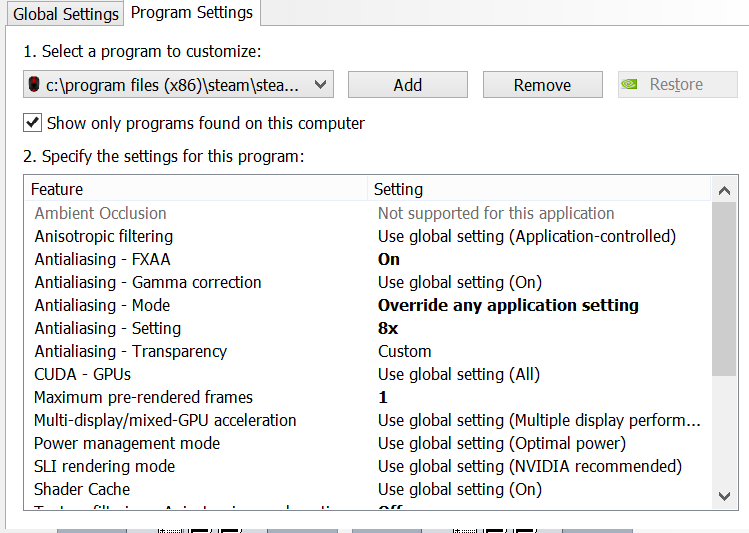
Task: Click the Remove button
Action: click(542, 85)
